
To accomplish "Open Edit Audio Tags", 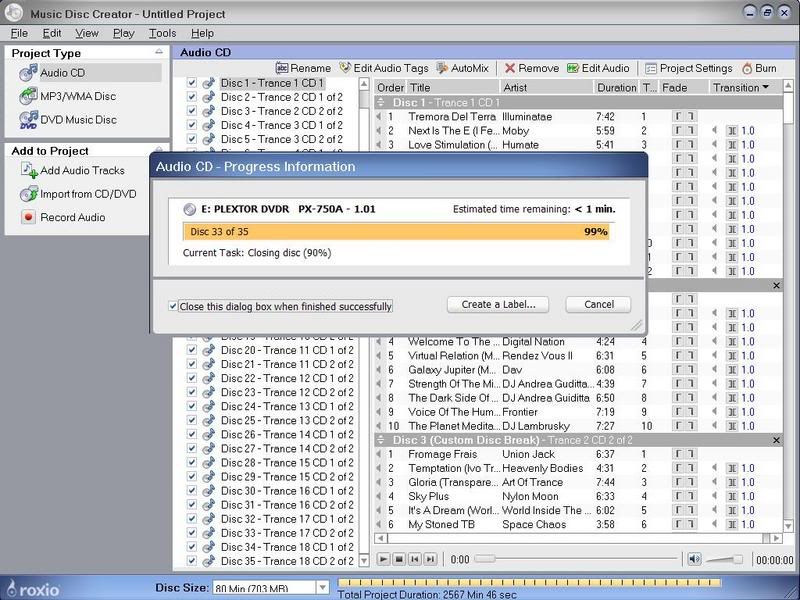I will coord(384,68).
